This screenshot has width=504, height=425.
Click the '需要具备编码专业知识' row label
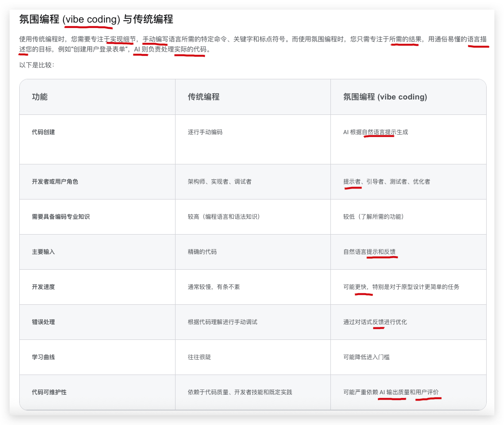click(61, 216)
